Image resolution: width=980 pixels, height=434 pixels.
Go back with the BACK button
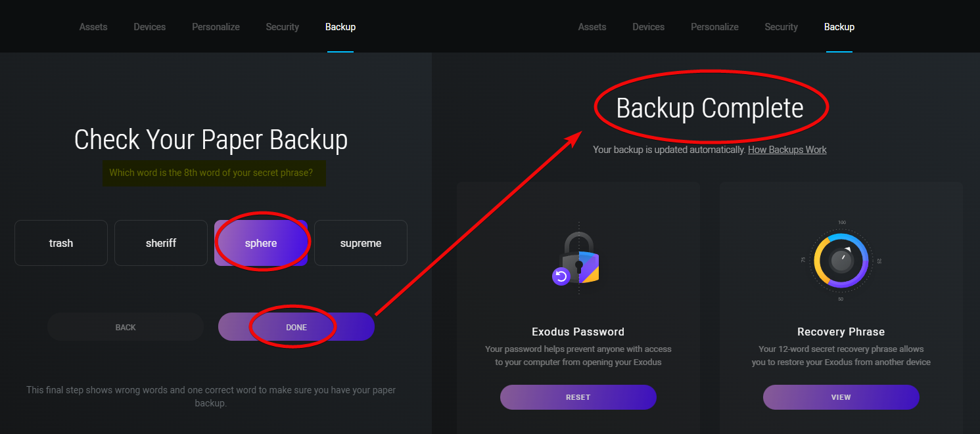click(126, 327)
